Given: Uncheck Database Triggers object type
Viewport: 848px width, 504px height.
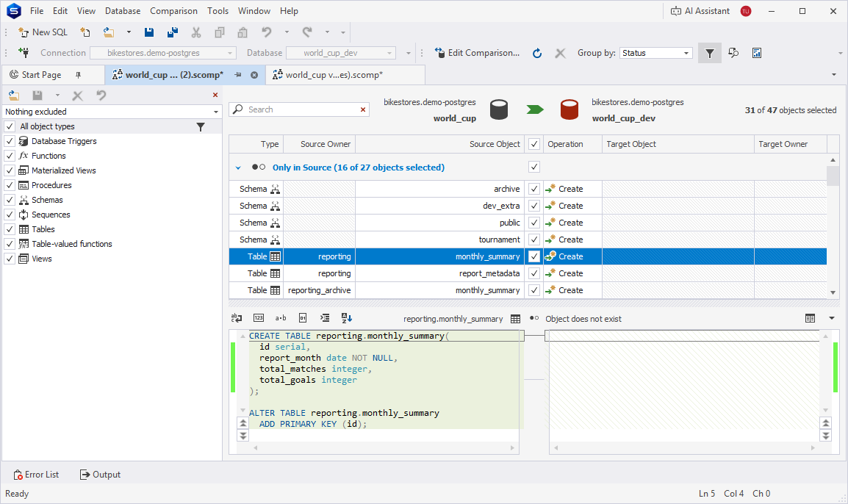Looking at the screenshot, I should [x=10, y=141].
